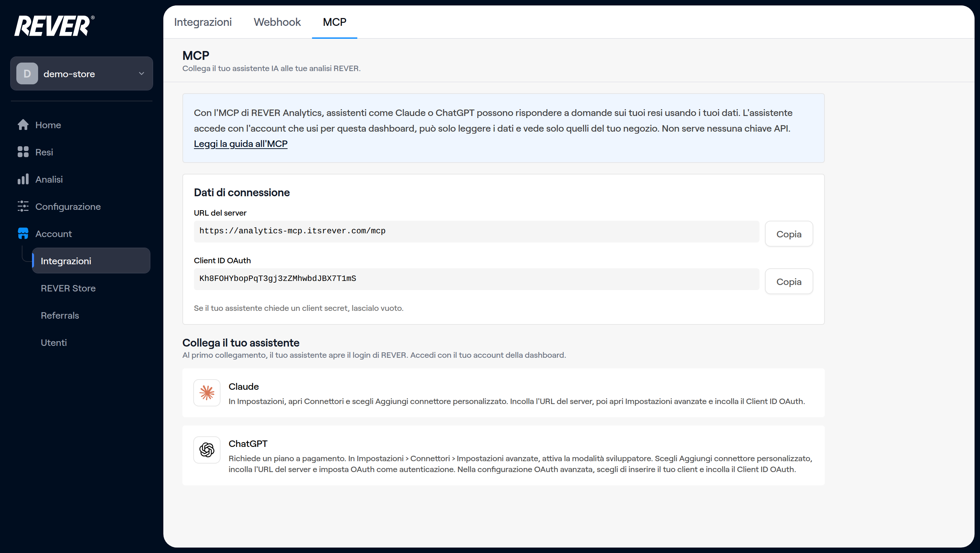Click the client secret hint text
980x553 pixels.
299,308
